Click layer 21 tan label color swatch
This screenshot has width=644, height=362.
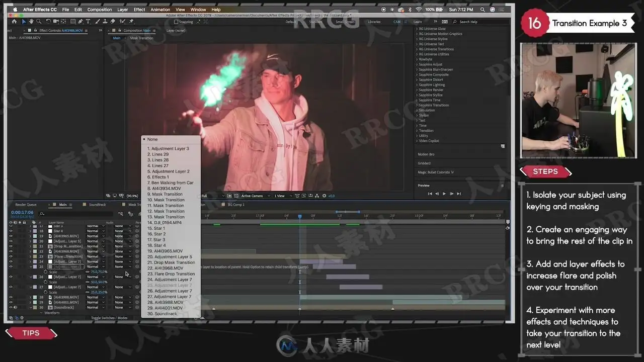(x=35, y=246)
